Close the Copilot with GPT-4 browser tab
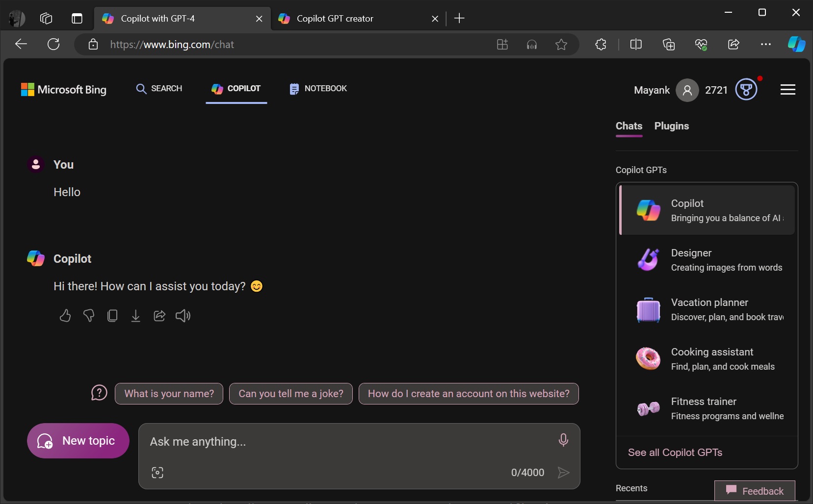Viewport: 813px width, 504px height. tap(259, 19)
